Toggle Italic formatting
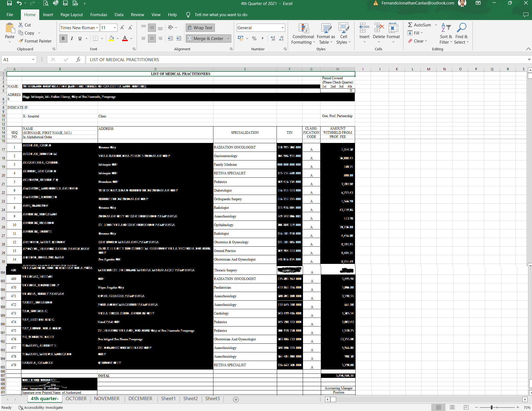This screenshot has width=532, height=411. [x=72, y=38]
